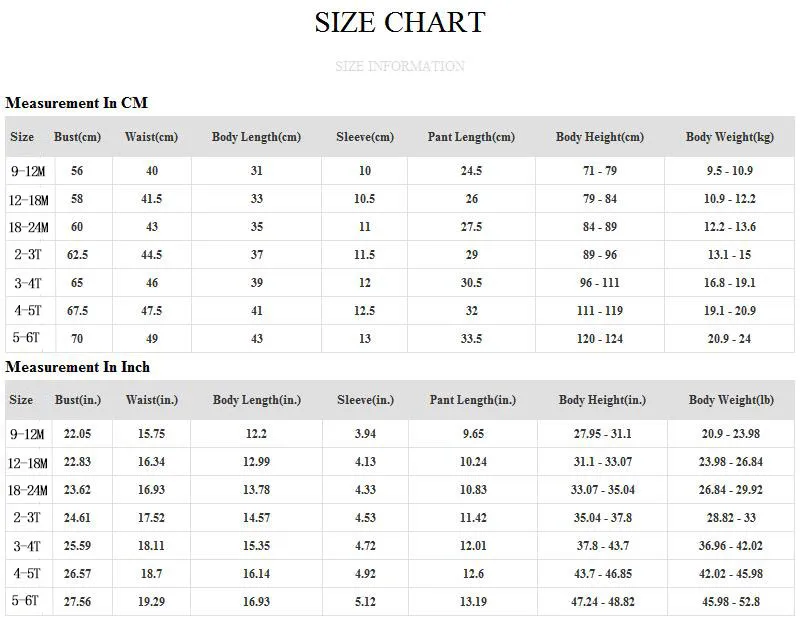Click the 22.05 bust value in Inch table

[78, 434]
